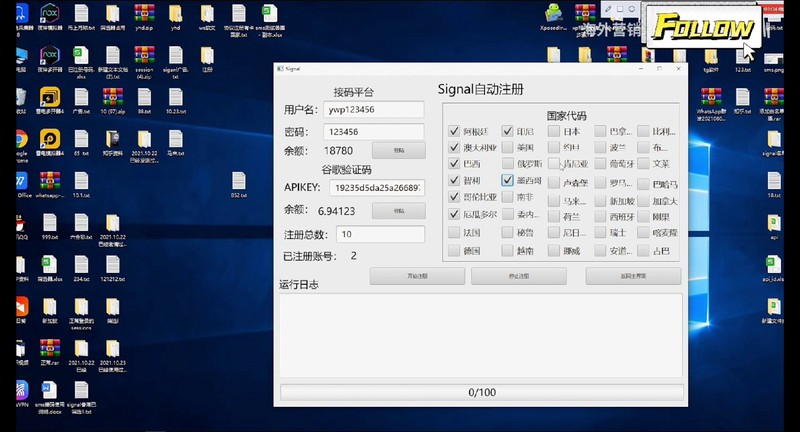Uncheck the 阿根廷 country checkbox
Screen dimensions: 800x432
454,131
